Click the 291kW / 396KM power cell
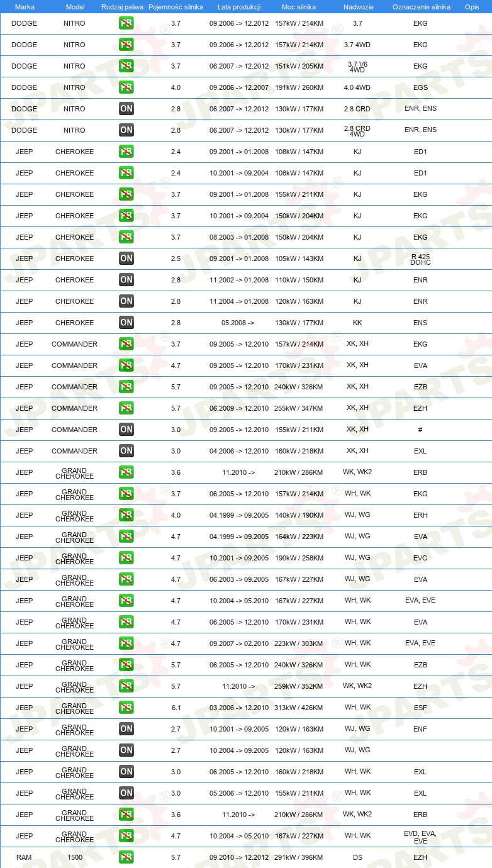This screenshot has height=868, width=492. coord(299,857)
